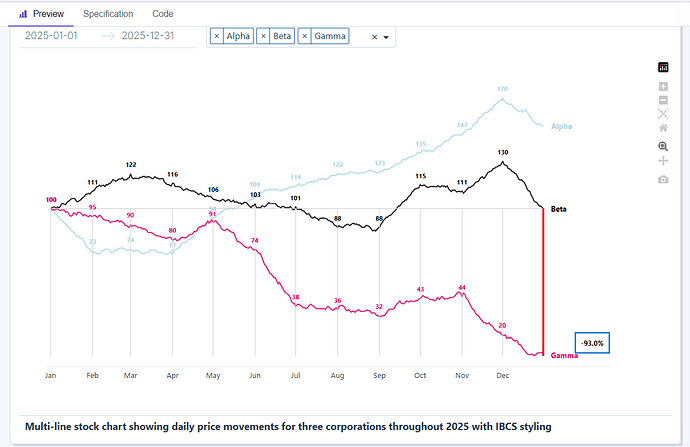Open the company multi-select dropdown arrow
Screen dimensions: 690x447
386,38
